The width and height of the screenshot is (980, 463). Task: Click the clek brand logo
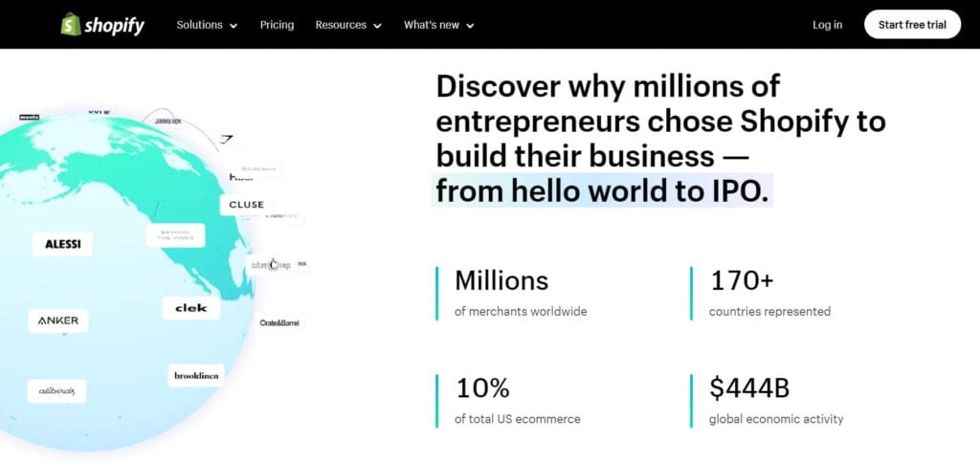(x=191, y=308)
